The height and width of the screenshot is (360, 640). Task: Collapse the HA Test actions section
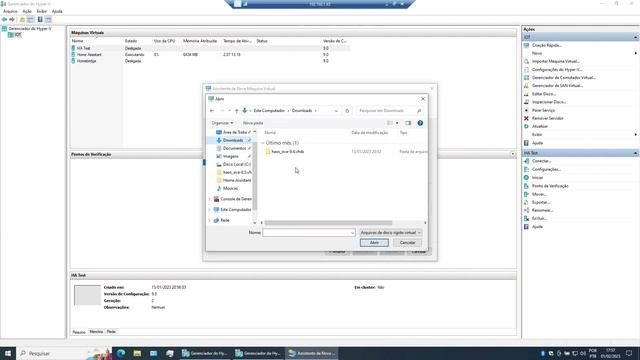pos(636,153)
